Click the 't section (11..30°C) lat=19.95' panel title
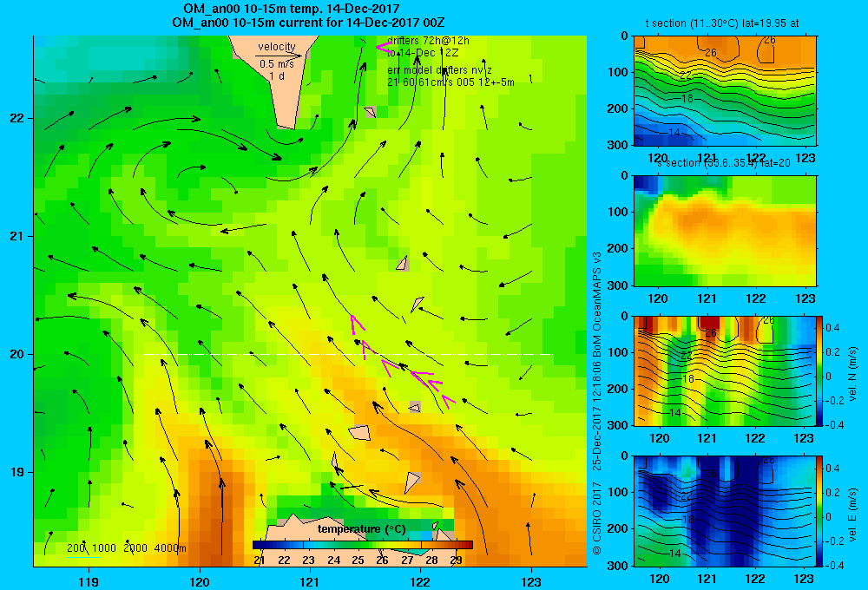The height and width of the screenshot is (590, 868). coord(722,23)
